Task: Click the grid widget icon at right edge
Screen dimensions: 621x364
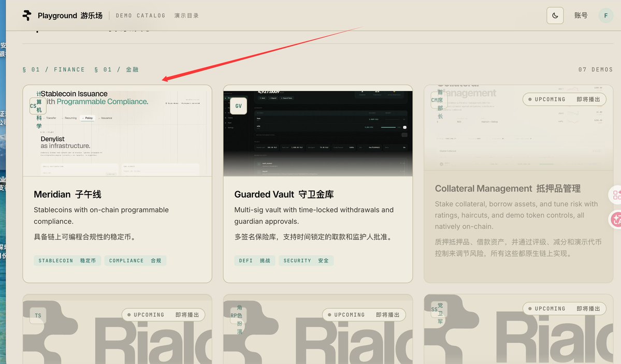Action: pyautogui.click(x=616, y=195)
